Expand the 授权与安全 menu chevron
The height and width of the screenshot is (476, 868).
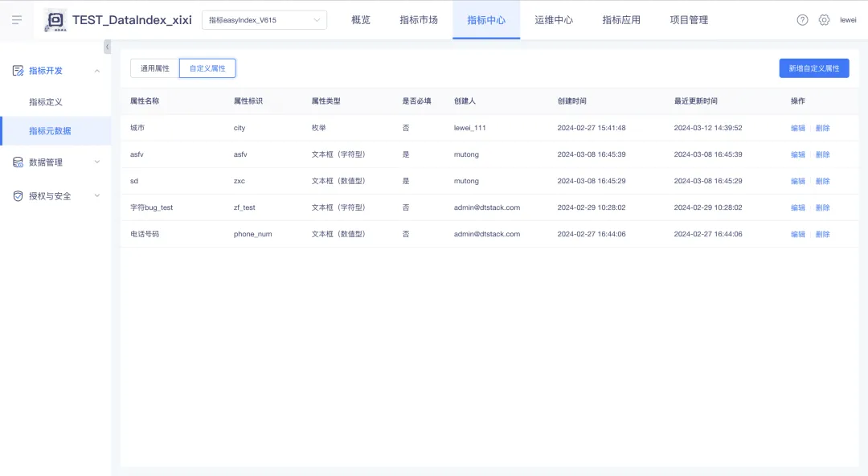pos(97,196)
